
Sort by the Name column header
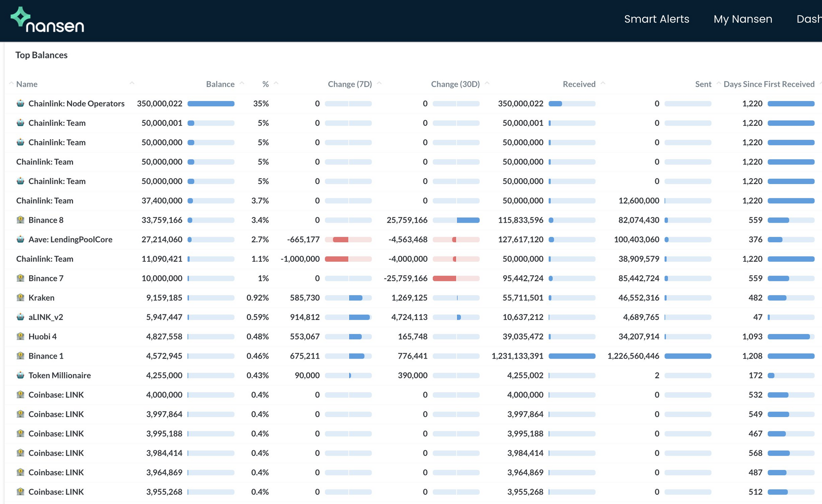(x=27, y=84)
